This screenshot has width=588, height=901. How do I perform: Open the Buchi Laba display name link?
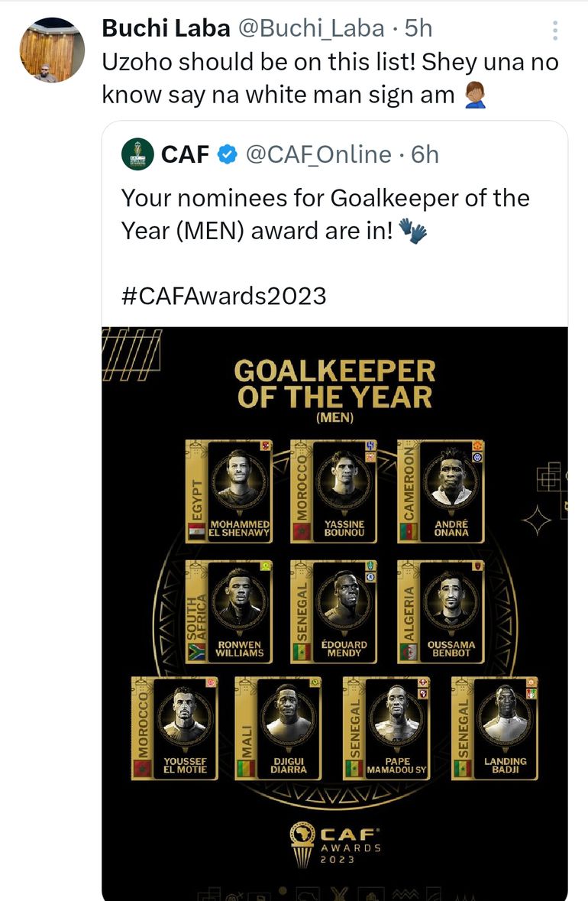166,29
